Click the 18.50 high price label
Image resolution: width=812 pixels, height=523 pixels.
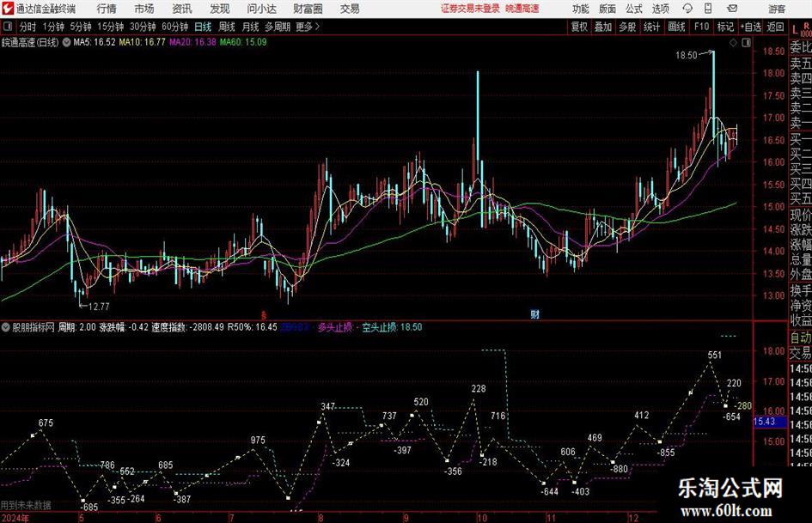tap(687, 55)
